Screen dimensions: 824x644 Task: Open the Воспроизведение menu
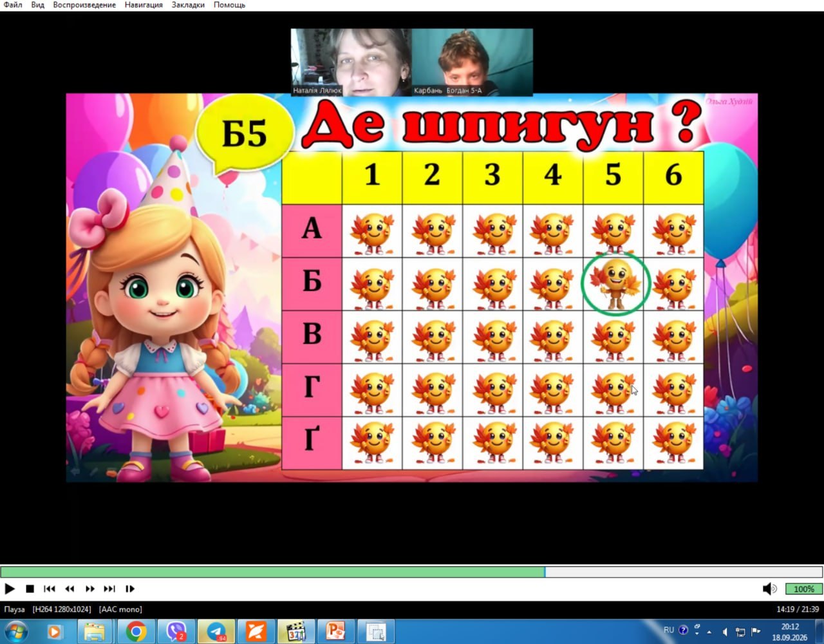tap(84, 5)
